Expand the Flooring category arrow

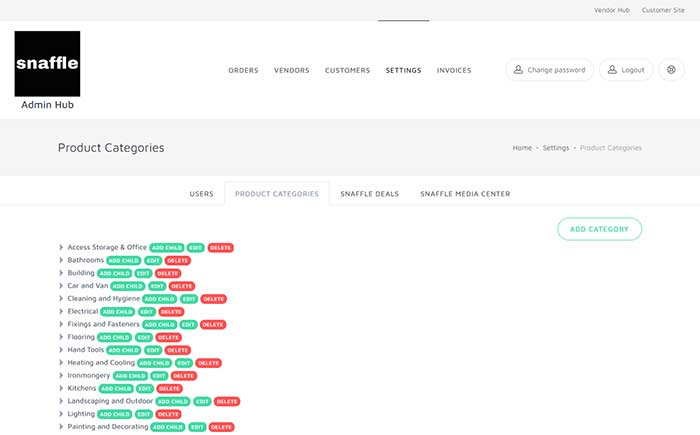(x=61, y=337)
